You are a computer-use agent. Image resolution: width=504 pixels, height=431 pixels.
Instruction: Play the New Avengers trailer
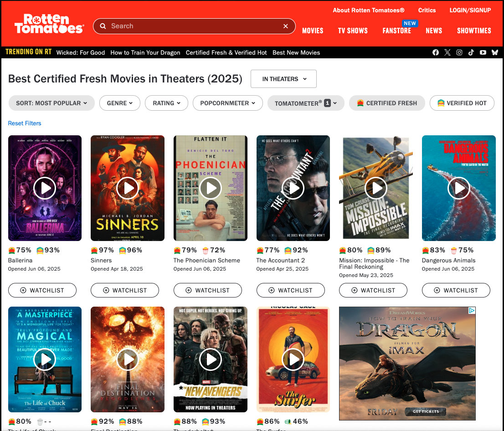pyautogui.click(x=211, y=359)
